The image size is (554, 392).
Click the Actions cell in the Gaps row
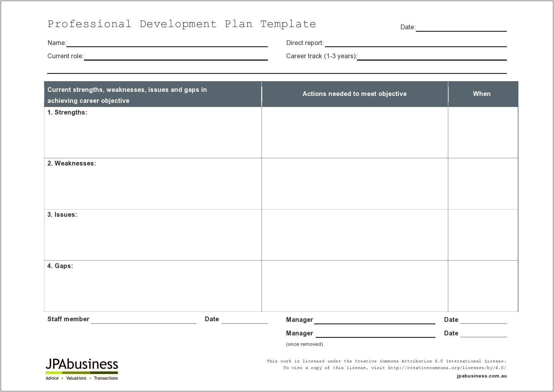click(355, 286)
